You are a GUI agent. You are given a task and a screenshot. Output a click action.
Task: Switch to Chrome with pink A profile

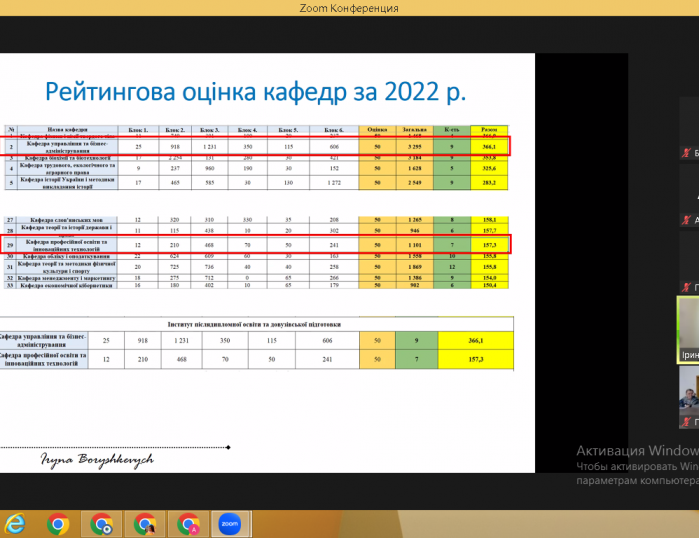tap(188, 524)
